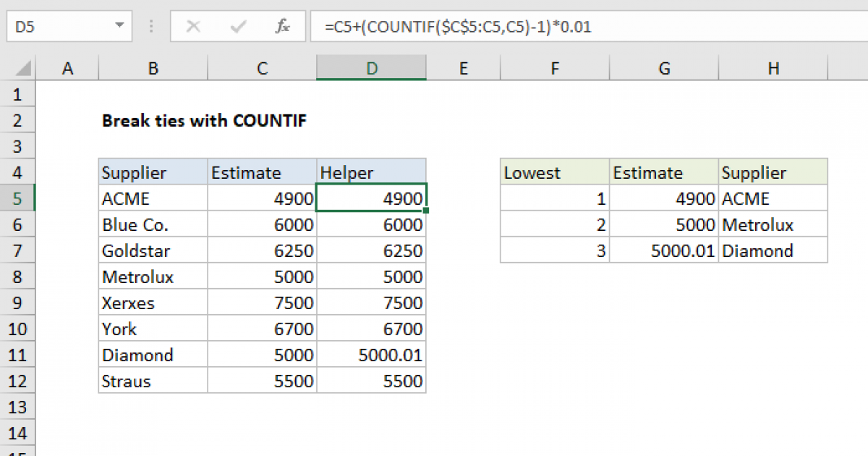Click the fill handle on cell D5
The width and height of the screenshot is (868, 456).
click(x=427, y=211)
